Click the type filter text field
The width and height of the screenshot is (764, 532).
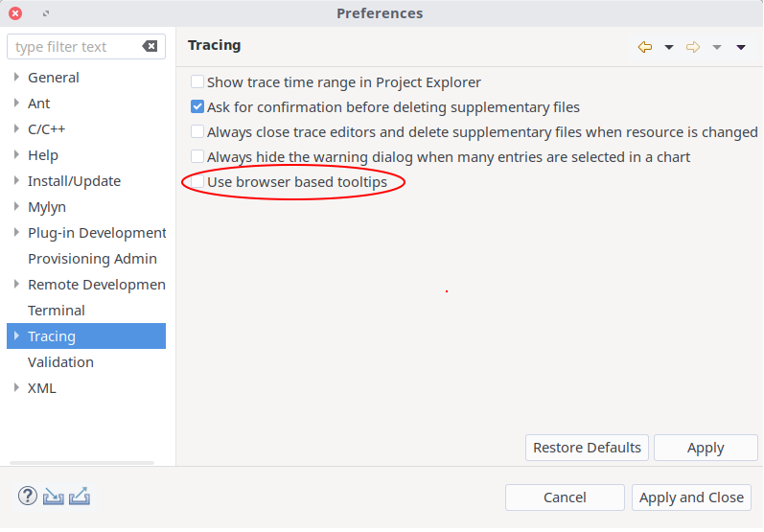coord(75,47)
